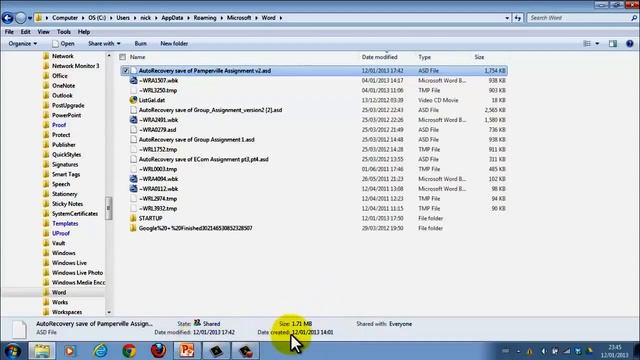Select AutoRecovery save of Group Assignment 1.asd

point(196,140)
